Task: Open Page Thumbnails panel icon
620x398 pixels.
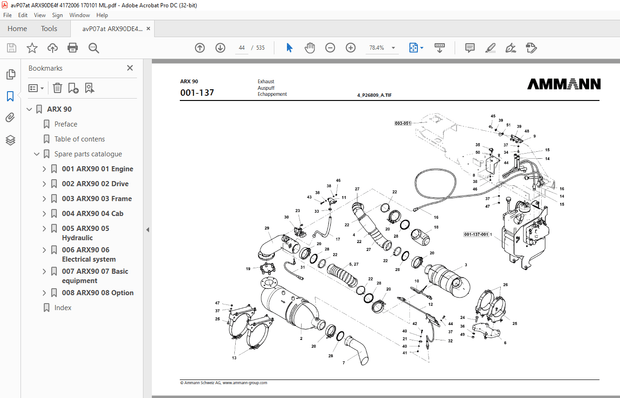Action: [11, 74]
